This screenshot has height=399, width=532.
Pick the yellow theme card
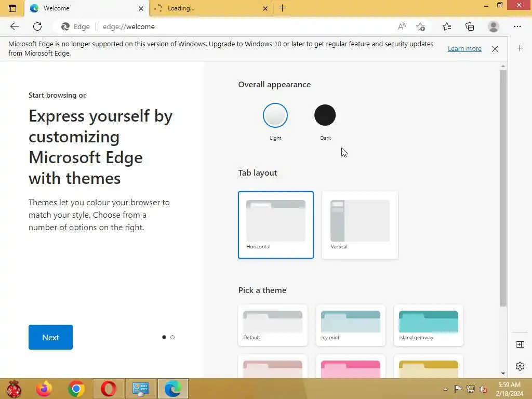pyautogui.click(x=429, y=367)
